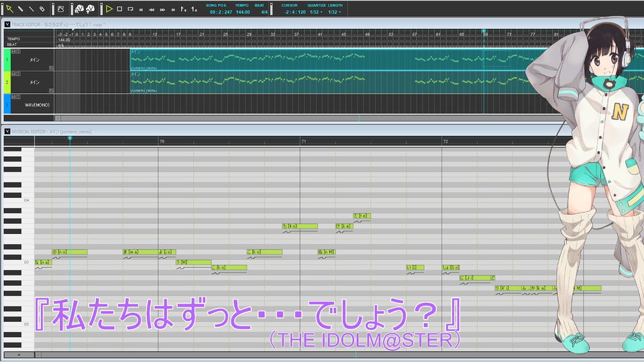Select the ま [m a] note
Image resolution: width=644 pixels, height=362 pixels.
[x=140, y=252]
